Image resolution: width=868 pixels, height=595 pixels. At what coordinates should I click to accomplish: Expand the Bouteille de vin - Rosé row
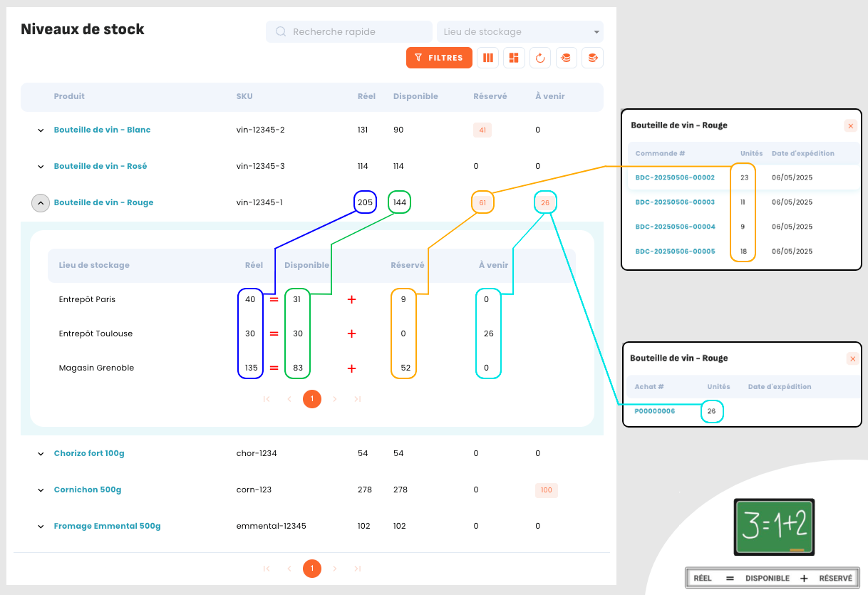pyautogui.click(x=41, y=167)
